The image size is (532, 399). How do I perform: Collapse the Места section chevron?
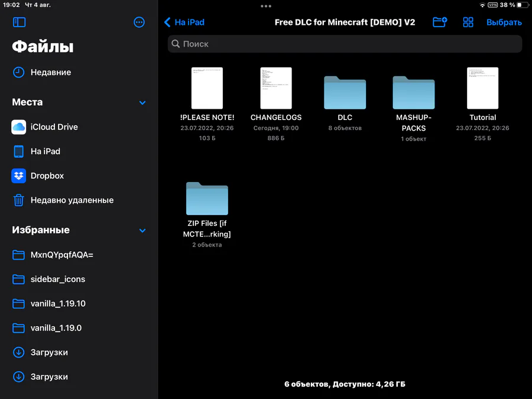142,102
